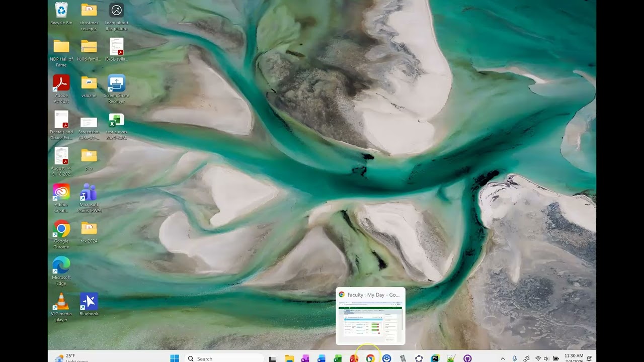Open the Recycle Bin desktop icon
644x362 pixels.
[61, 14]
